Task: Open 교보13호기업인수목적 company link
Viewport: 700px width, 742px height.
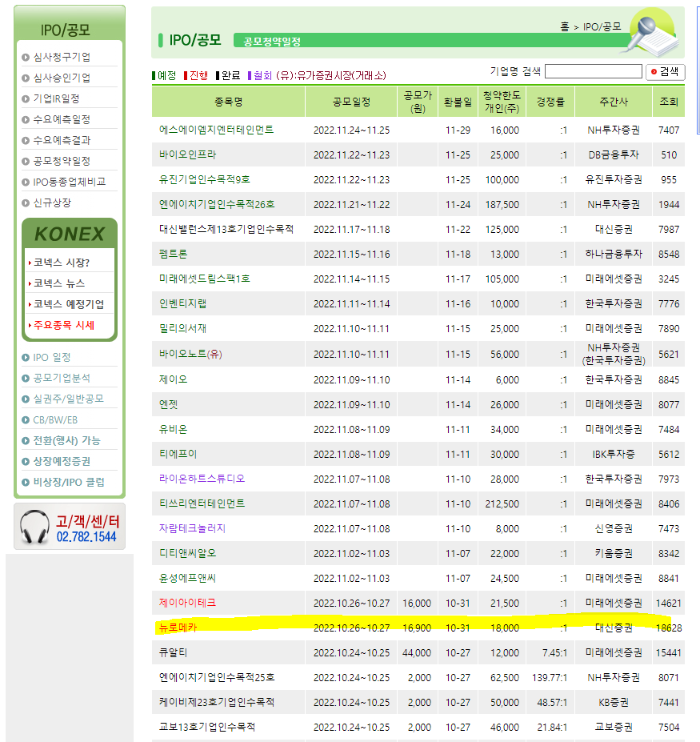Action: 207,728
